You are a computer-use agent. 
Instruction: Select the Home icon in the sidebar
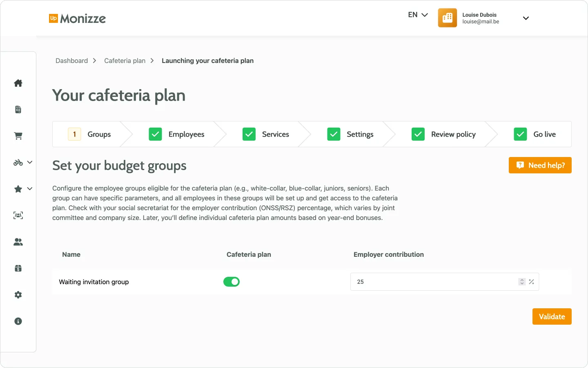(x=18, y=83)
